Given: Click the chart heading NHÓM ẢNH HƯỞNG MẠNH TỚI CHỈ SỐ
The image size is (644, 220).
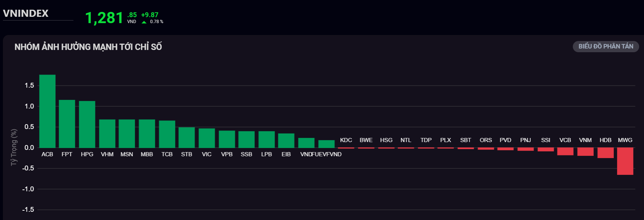Looking at the screenshot, I should point(88,47).
